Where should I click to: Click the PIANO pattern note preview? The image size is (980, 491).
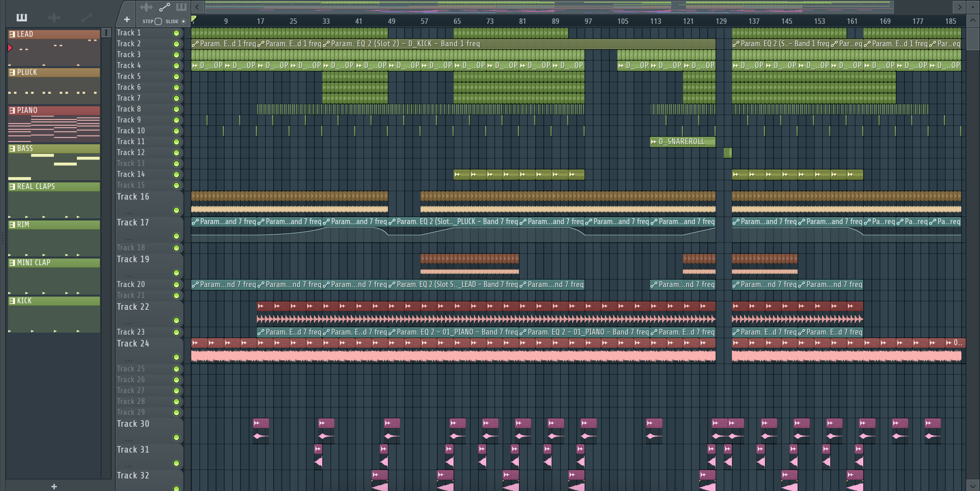coord(54,129)
